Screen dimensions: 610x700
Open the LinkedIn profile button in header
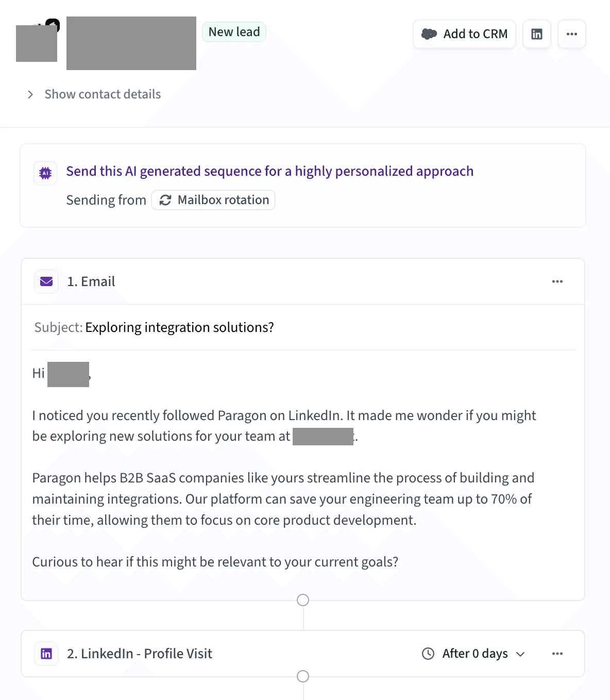[536, 34]
